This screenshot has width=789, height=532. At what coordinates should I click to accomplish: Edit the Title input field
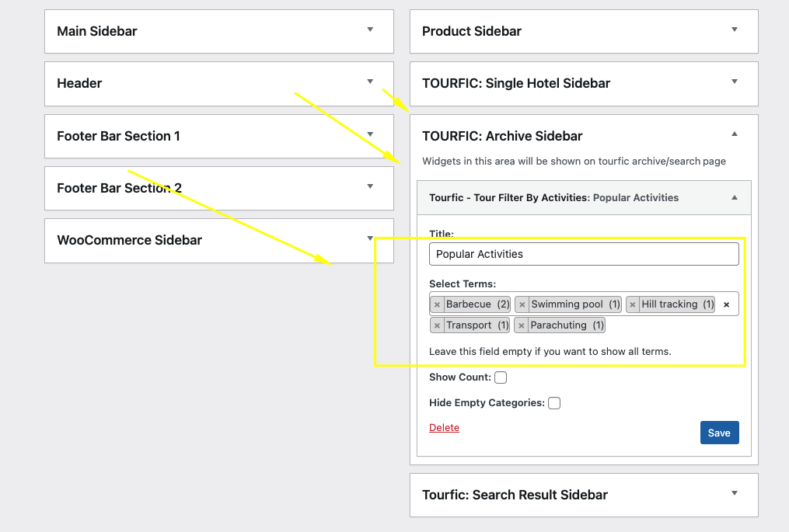584,255
